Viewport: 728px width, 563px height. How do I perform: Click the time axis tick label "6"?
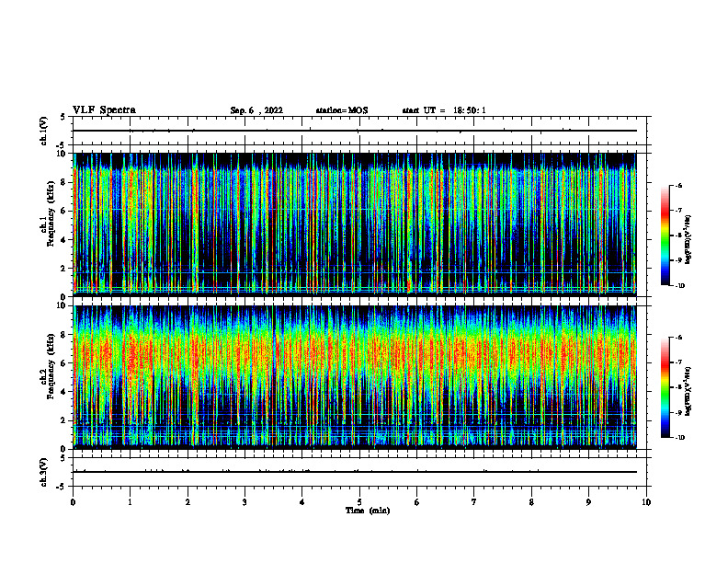click(x=417, y=502)
